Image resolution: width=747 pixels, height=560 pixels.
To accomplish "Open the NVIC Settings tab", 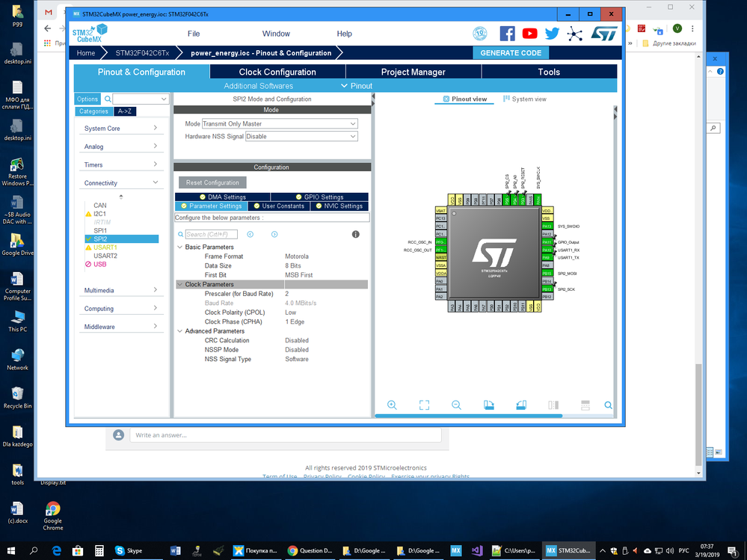I will 339,206.
